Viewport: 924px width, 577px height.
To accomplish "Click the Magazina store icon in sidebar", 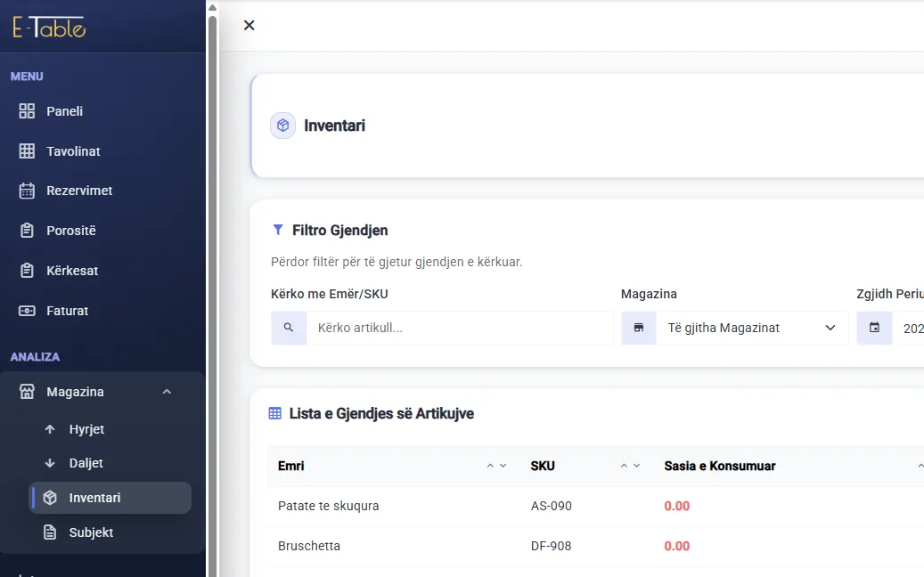I will [x=27, y=392].
